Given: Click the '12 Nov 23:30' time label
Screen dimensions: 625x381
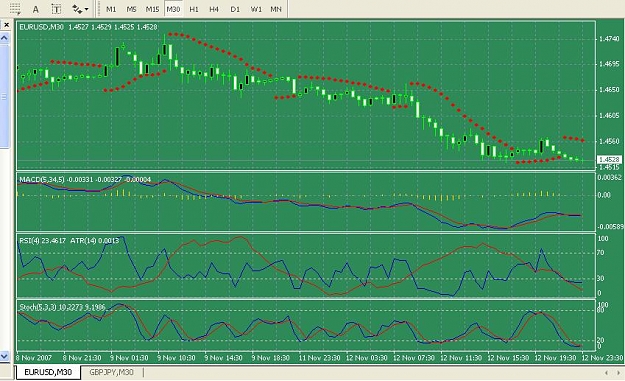Looking at the screenshot, I should (x=602, y=357).
